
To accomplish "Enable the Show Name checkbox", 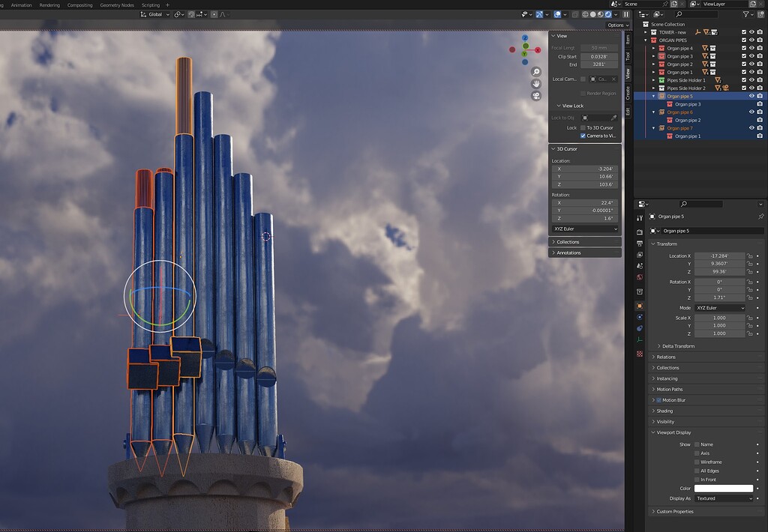I will pyautogui.click(x=697, y=444).
